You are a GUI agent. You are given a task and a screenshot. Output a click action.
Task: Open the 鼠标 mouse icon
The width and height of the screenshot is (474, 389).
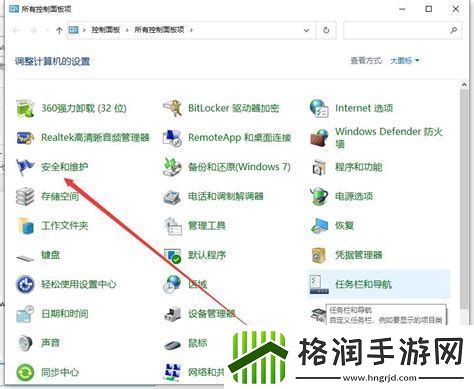coord(172,345)
